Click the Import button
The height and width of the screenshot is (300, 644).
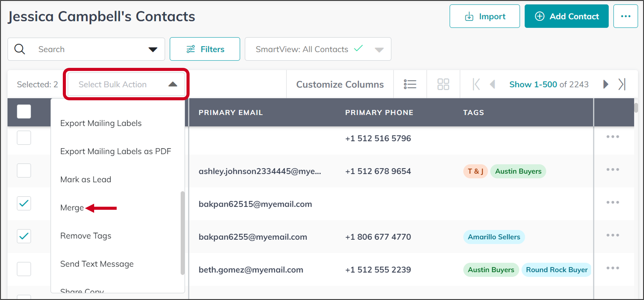[484, 16]
